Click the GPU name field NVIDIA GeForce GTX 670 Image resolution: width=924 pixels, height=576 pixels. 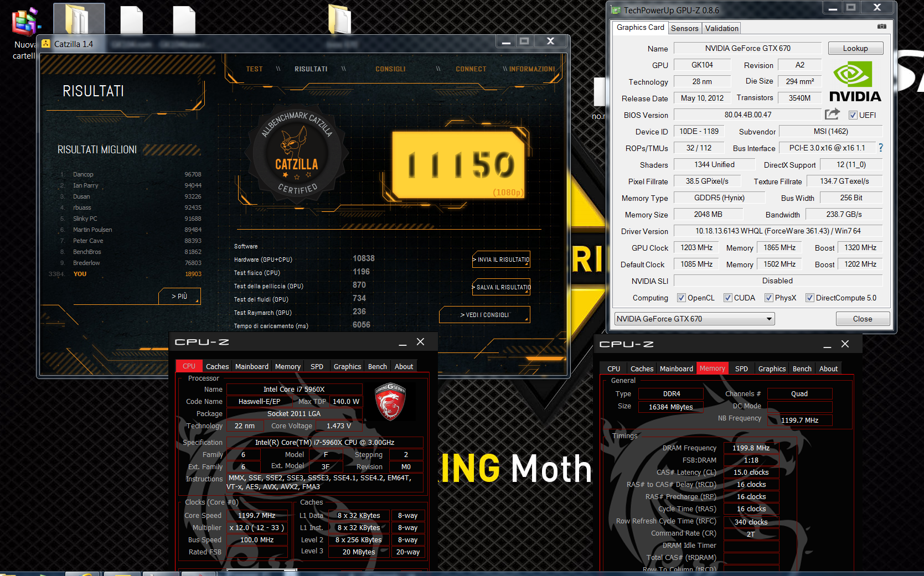click(x=747, y=48)
